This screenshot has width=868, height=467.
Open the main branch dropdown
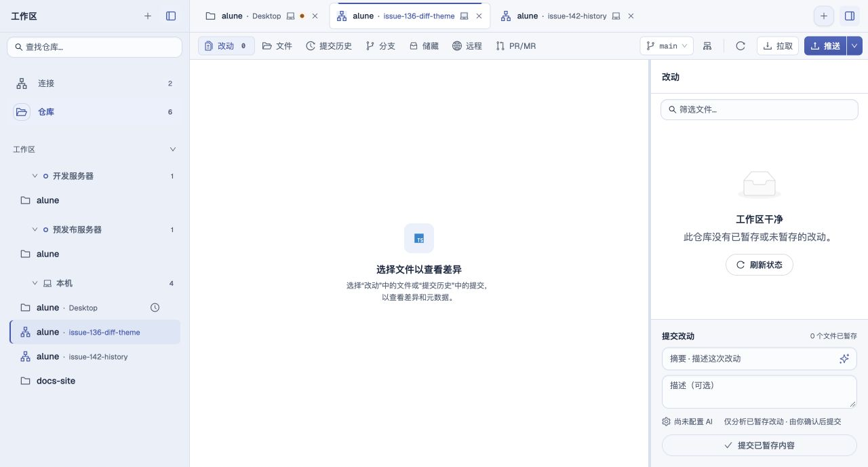(x=667, y=45)
